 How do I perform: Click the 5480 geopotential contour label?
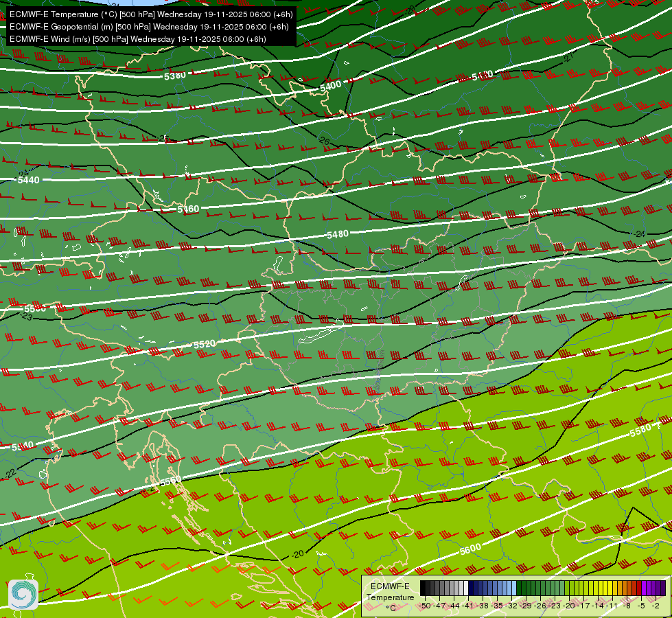click(x=338, y=234)
